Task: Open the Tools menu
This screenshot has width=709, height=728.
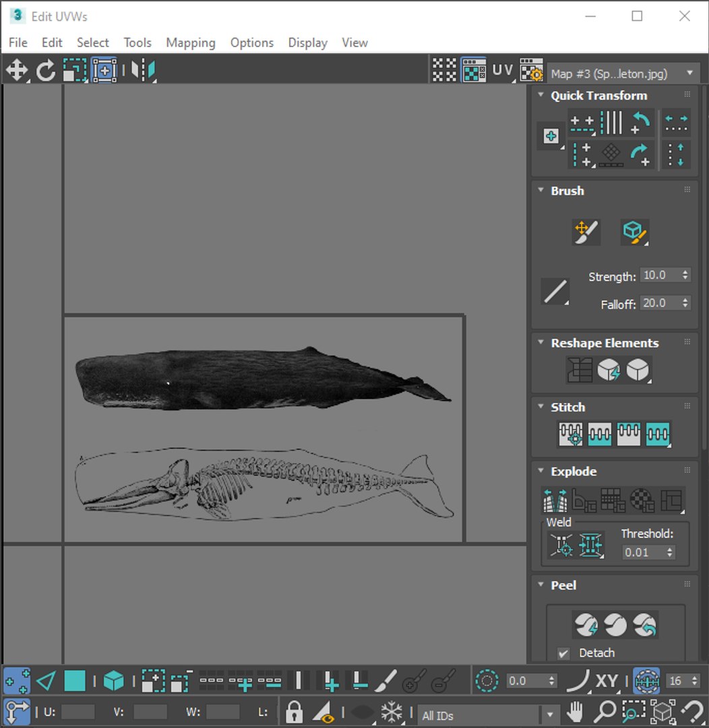Action: (x=137, y=42)
